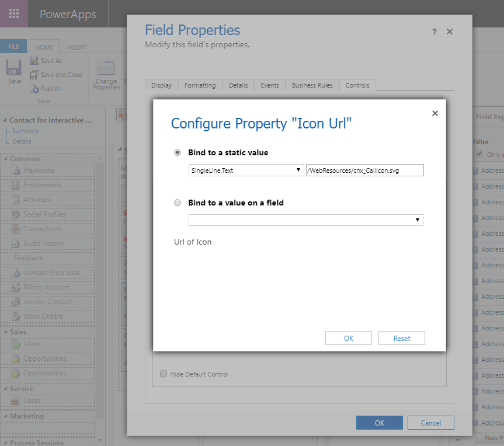Switch to the Details tab

[238, 85]
